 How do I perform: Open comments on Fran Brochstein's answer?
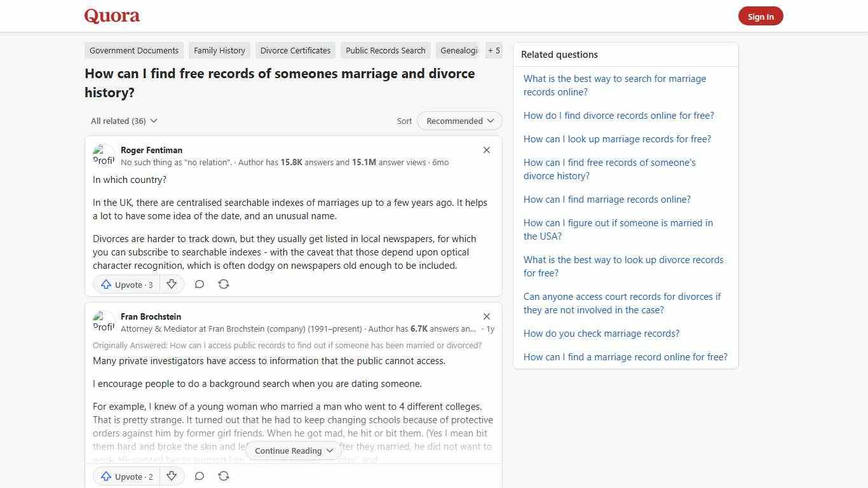199,476
